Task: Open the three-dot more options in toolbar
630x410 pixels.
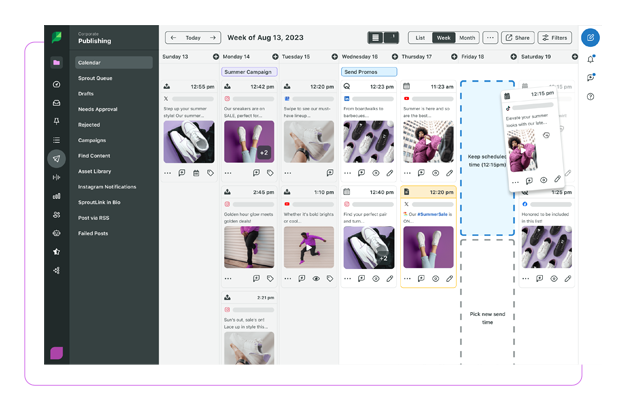Action: (490, 38)
